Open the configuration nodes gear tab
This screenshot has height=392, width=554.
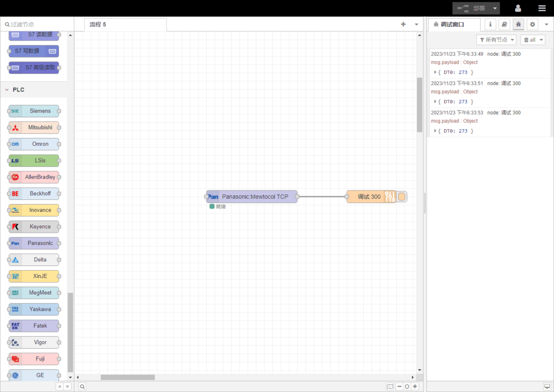click(533, 24)
